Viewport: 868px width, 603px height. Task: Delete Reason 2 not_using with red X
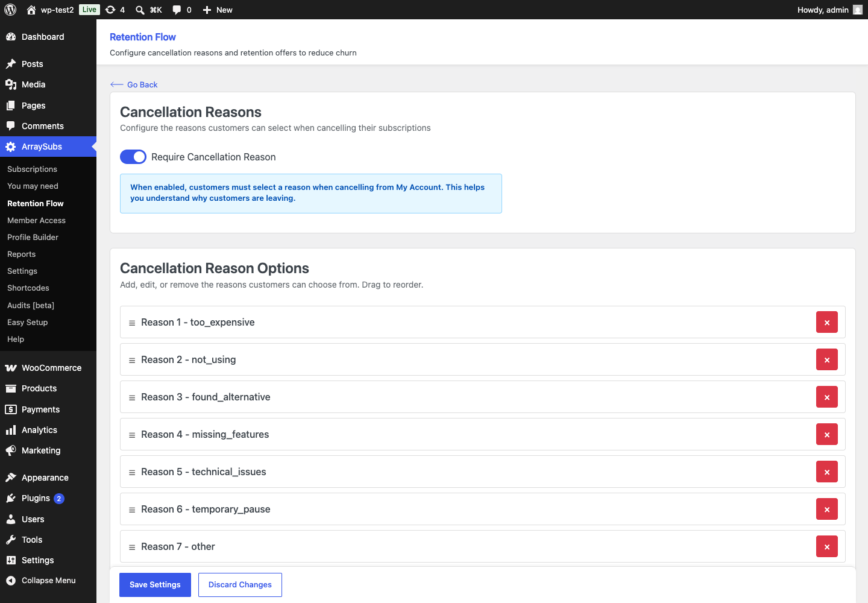point(827,360)
